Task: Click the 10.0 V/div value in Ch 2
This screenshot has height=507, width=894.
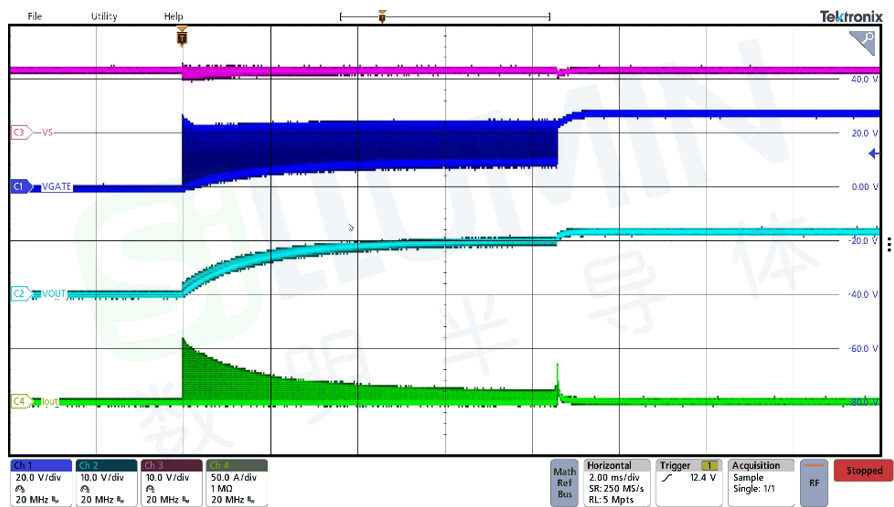Action: [x=102, y=477]
